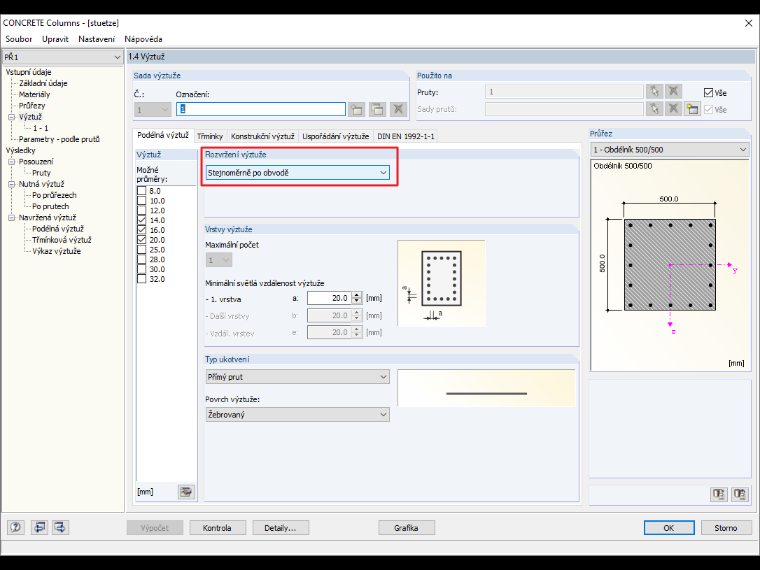Screen dimensions: 760x570
Task: Select Výkaz výztuže in the tree
Action: point(56,251)
